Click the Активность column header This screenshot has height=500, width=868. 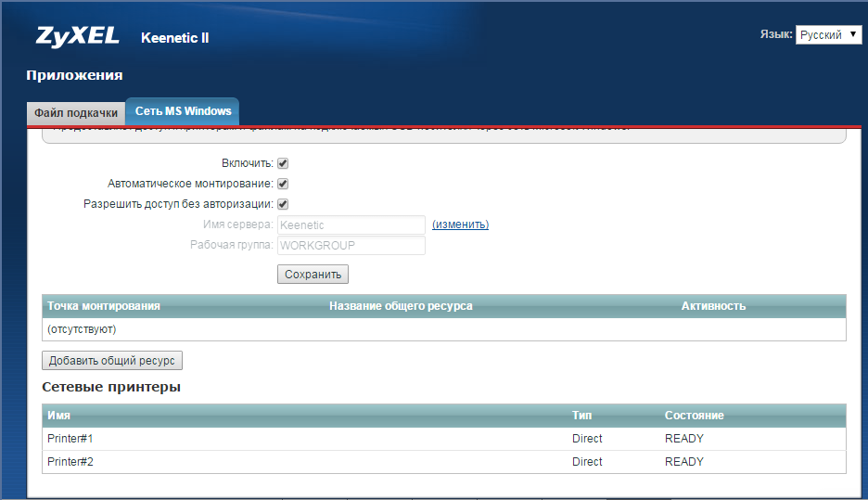tap(713, 306)
